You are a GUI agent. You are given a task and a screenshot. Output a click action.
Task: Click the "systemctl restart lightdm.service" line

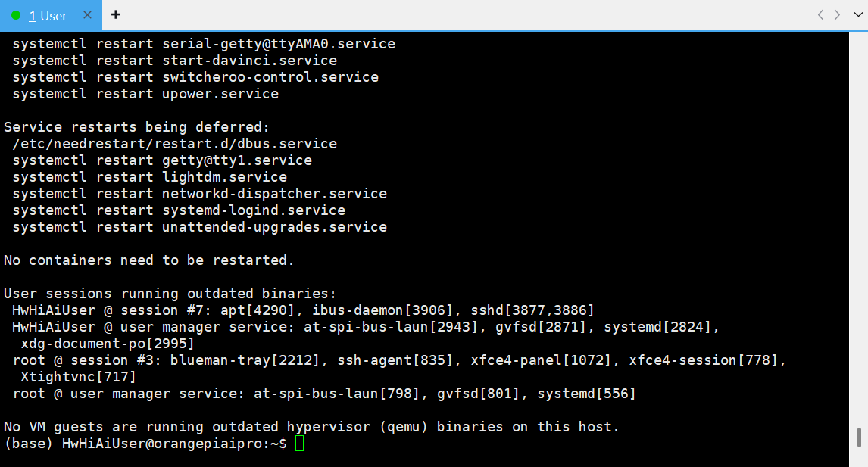pyautogui.click(x=150, y=177)
